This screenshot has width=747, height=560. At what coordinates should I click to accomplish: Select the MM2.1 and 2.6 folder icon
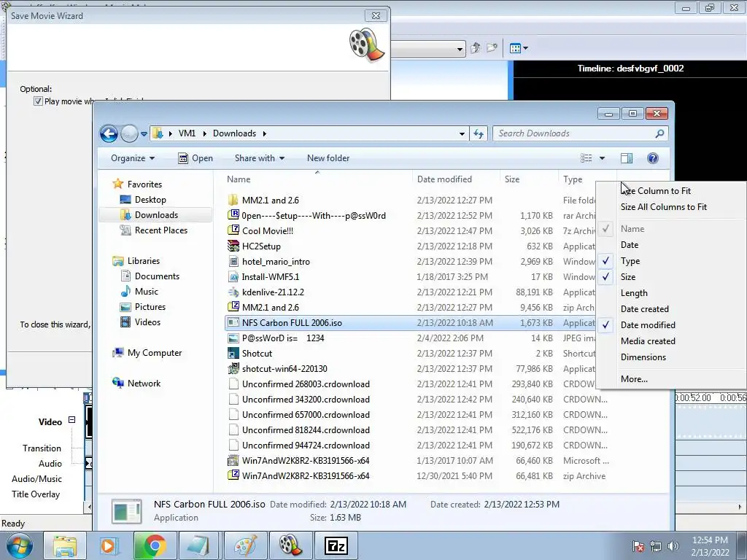[x=233, y=200]
